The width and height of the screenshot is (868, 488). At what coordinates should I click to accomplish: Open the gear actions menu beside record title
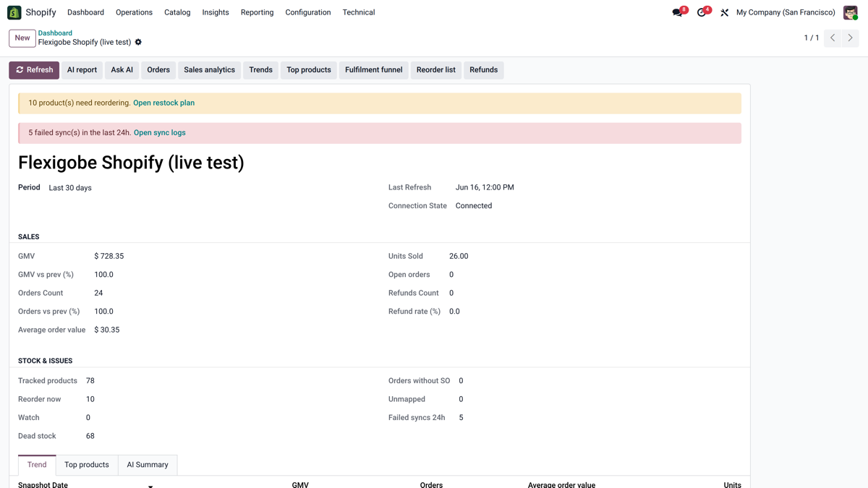[138, 42]
